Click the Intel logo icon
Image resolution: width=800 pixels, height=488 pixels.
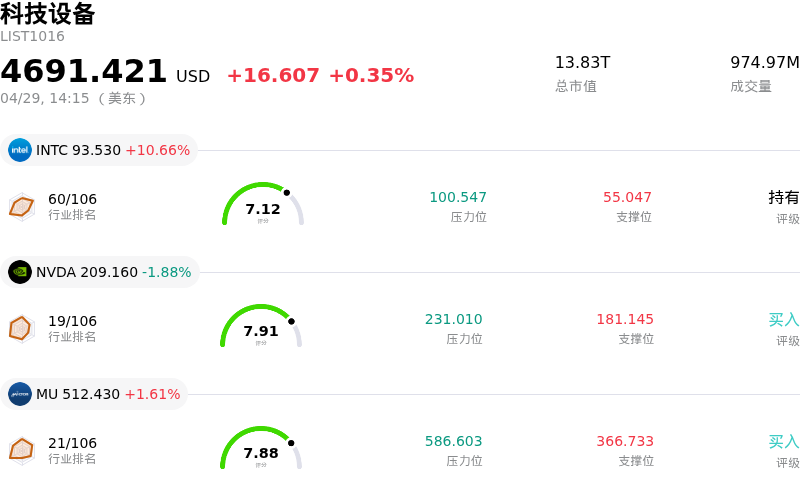click(x=20, y=150)
